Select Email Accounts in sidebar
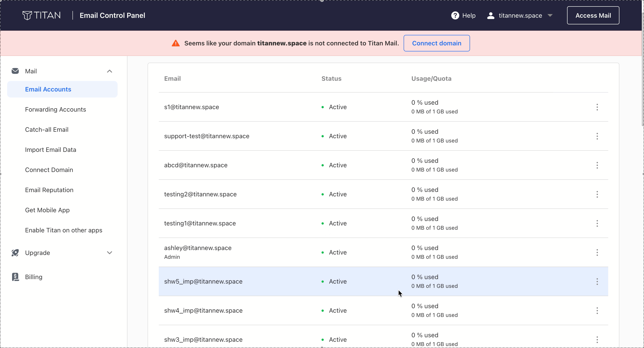The image size is (644, 348). (x=62, y=89)
